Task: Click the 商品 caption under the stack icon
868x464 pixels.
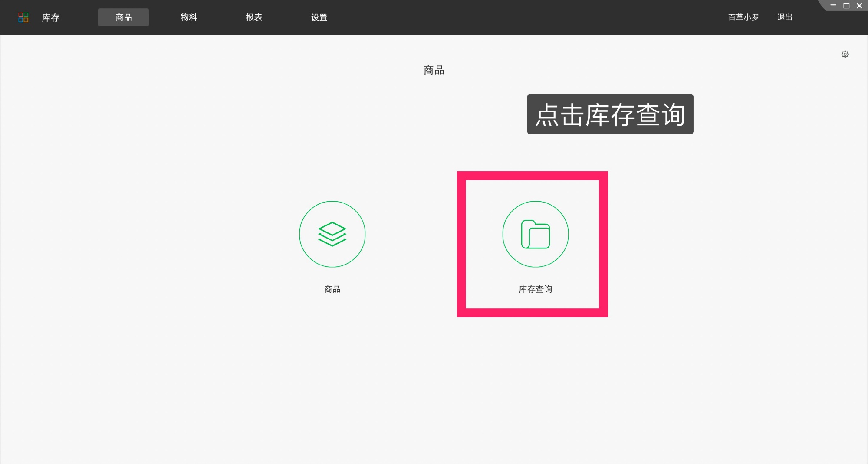Action: coord(332,289)
